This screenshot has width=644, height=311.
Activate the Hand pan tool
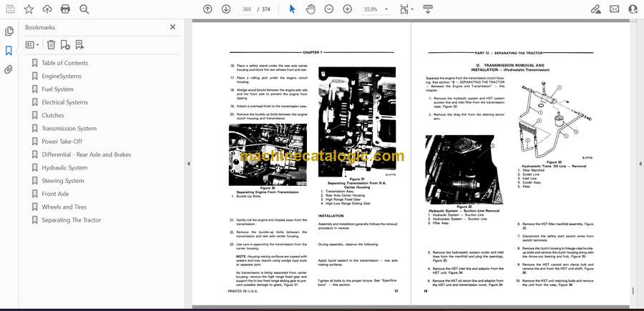311,9
